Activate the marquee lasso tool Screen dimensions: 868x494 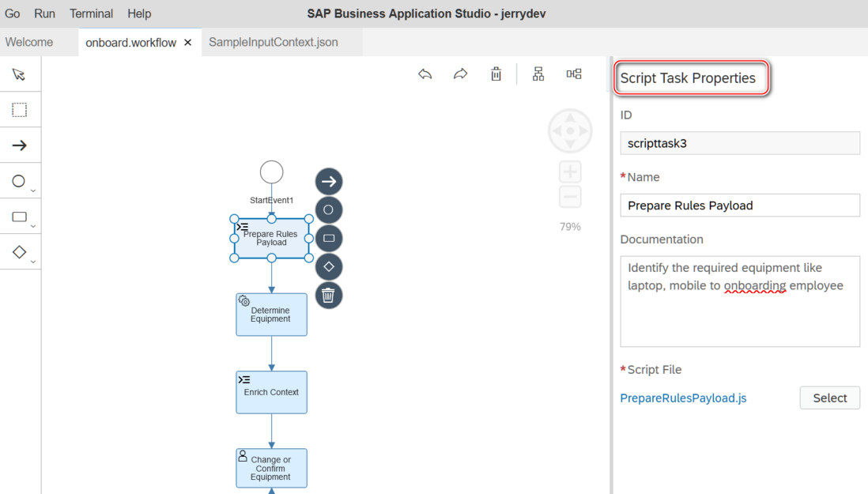tap(20, 110)
